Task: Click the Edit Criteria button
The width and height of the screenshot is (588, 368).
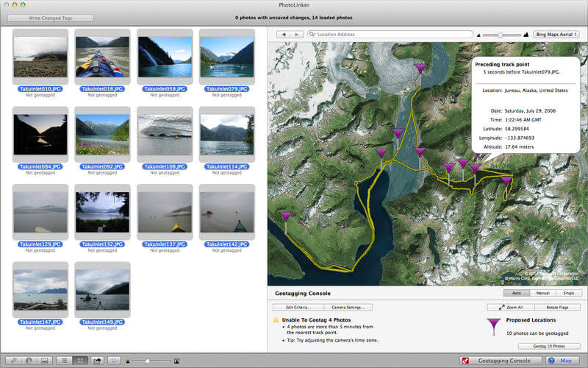Action: tap(298, 307)
